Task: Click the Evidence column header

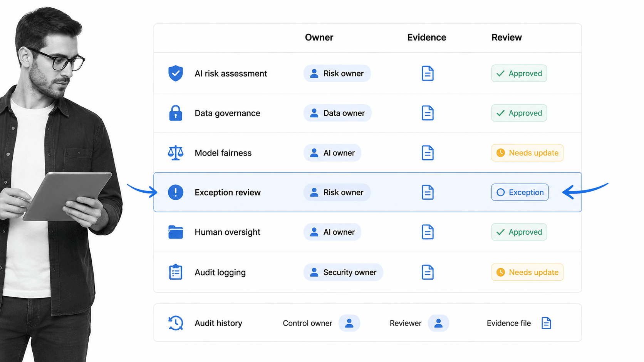Action: coord(427,37)
